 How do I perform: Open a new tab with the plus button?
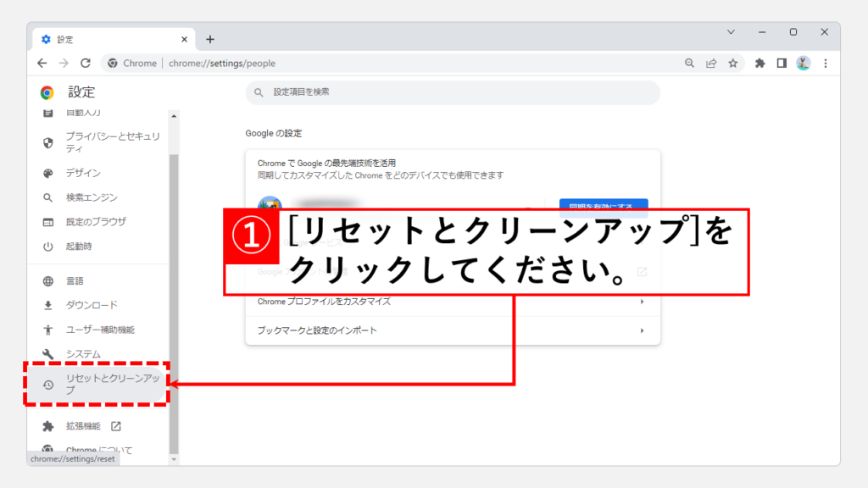210,39
